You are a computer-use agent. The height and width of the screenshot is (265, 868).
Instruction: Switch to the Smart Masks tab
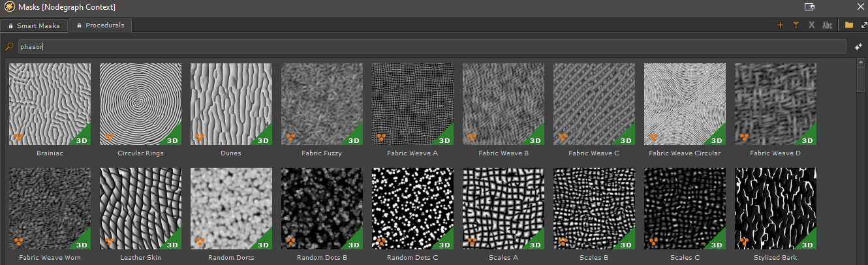[x=33, y=25]
